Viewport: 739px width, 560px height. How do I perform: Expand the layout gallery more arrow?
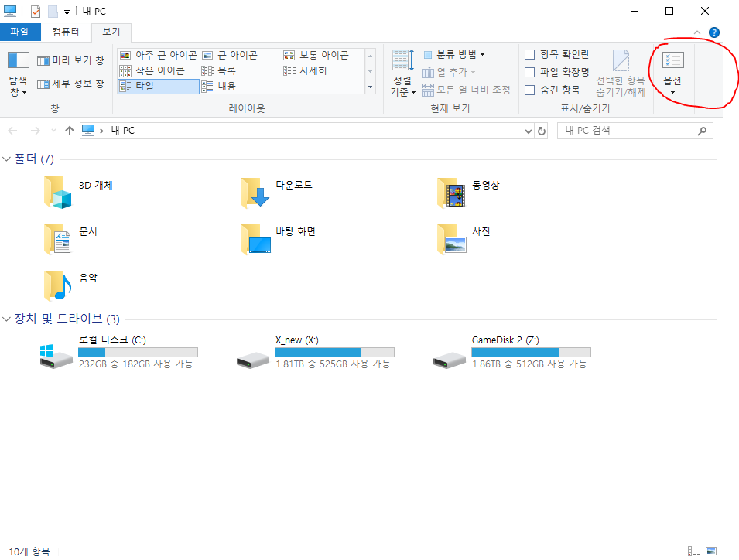click(x=371, y=87)
